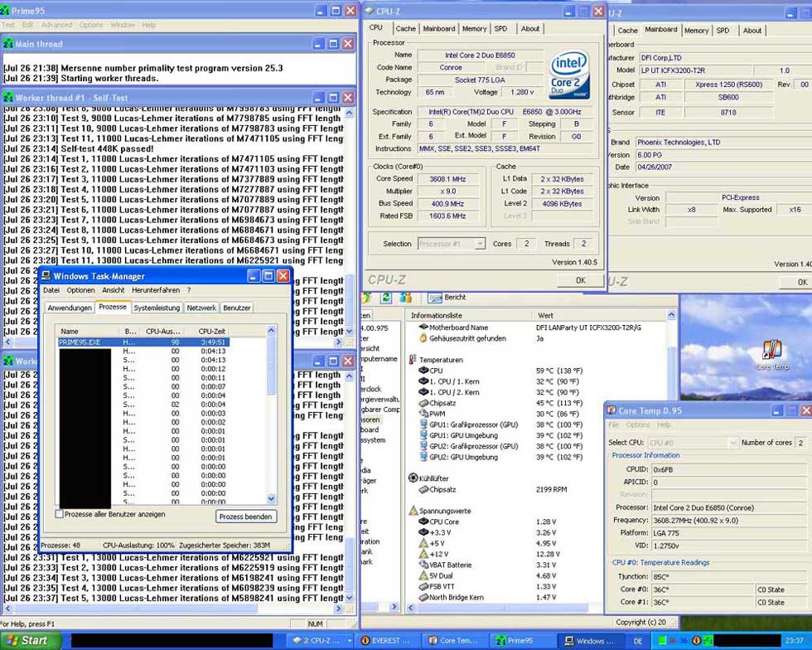Click the Spannungswerte warning triangle icon
Image resolution: width=812 pixels, height=650 pixels.
click(413, 511)
